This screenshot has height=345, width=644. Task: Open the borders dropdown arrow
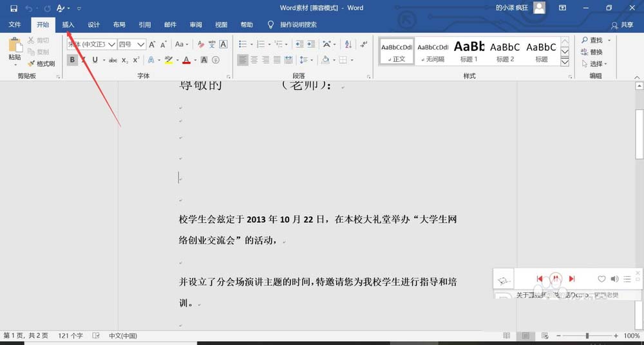point(352,61)
